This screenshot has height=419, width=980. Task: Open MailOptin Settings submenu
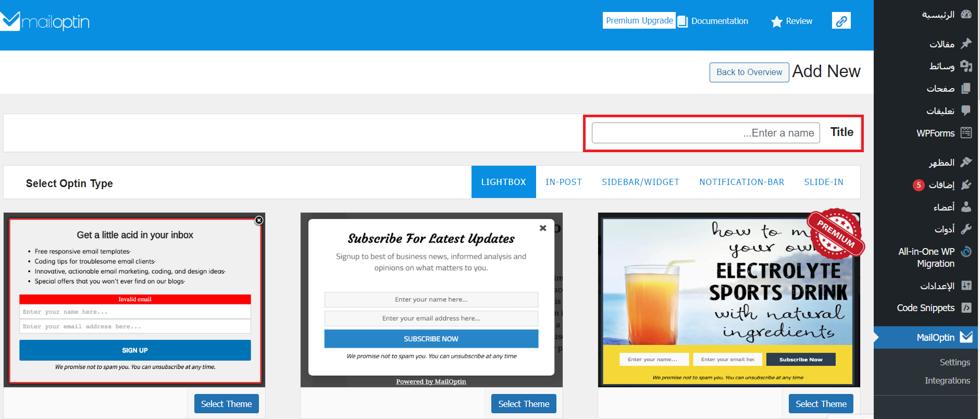[x=954, y=362]
